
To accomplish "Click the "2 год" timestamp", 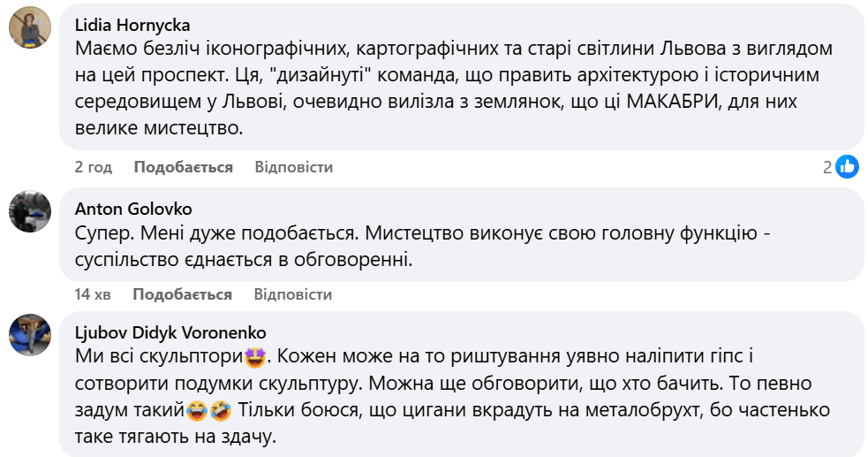I will point(94,167).
